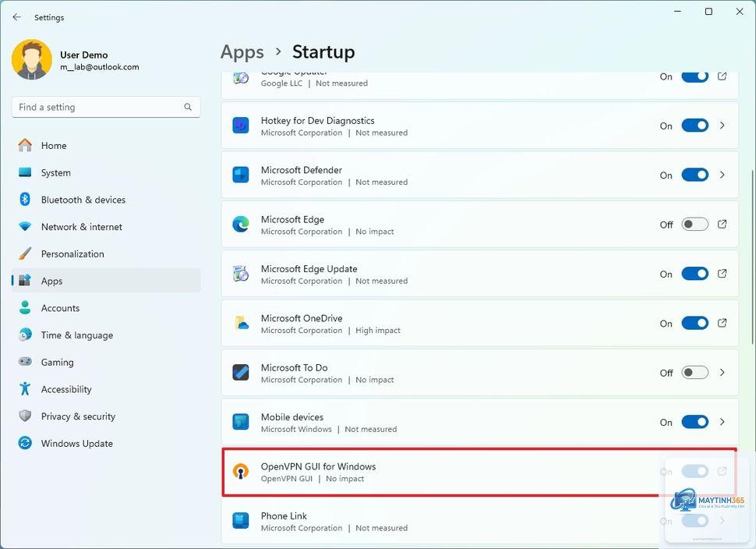Toggle OpenVPN GUI for Windows startup

(694, 471)
